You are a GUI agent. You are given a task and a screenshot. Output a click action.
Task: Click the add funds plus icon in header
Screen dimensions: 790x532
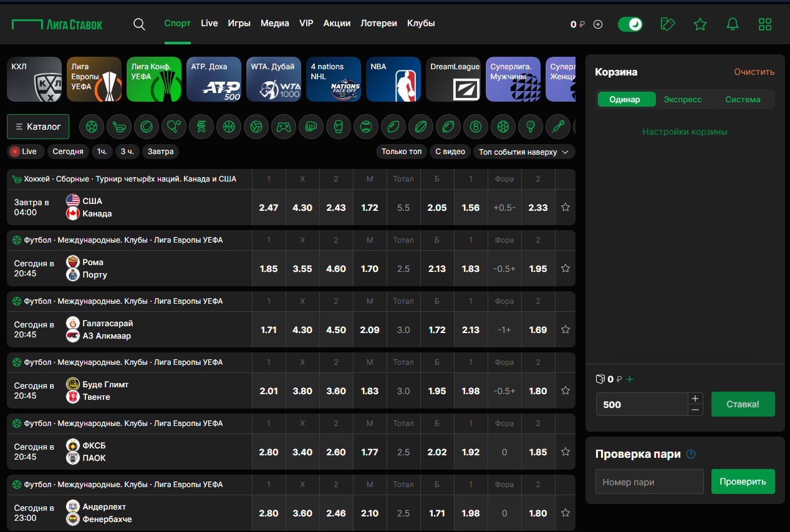click(x=598, y=24)
